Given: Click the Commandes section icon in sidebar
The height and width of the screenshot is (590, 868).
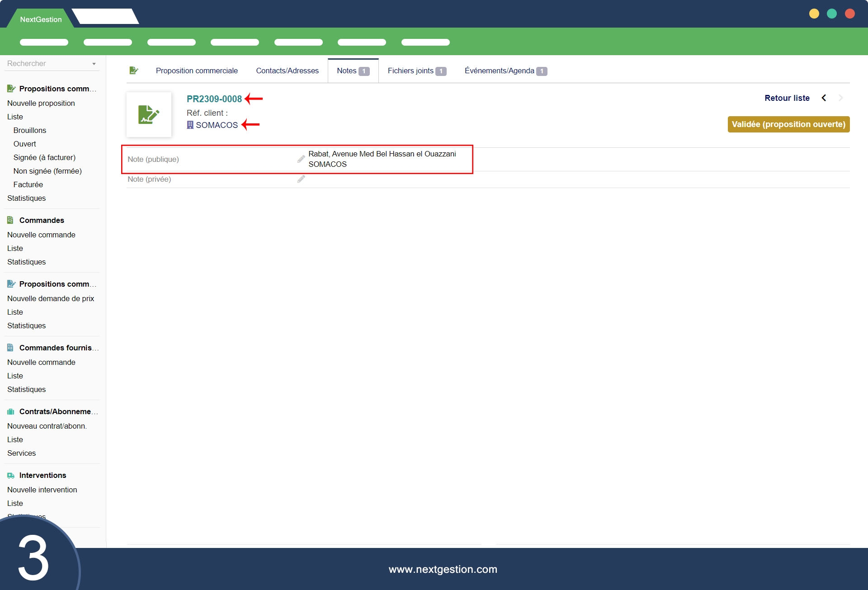Looking at the screenshot, I should click(10, 220).
